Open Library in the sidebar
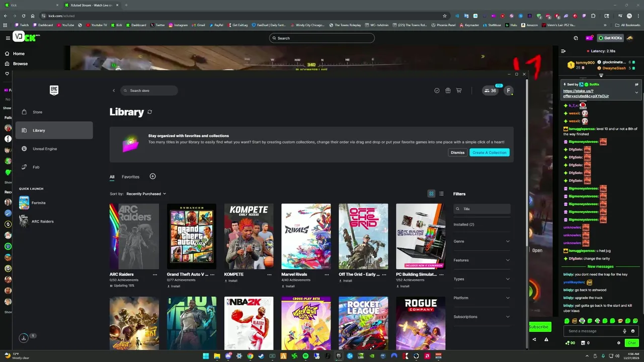 pos(54,130)
